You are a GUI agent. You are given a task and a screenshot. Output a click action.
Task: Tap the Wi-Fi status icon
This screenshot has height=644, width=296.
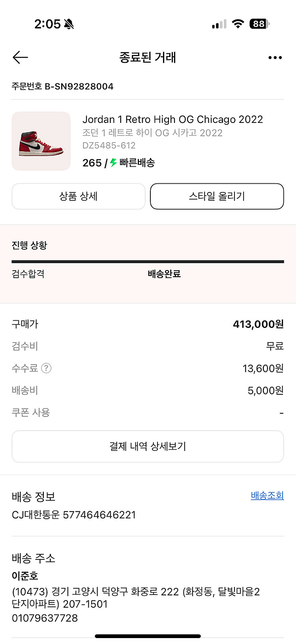coord(238,24)
